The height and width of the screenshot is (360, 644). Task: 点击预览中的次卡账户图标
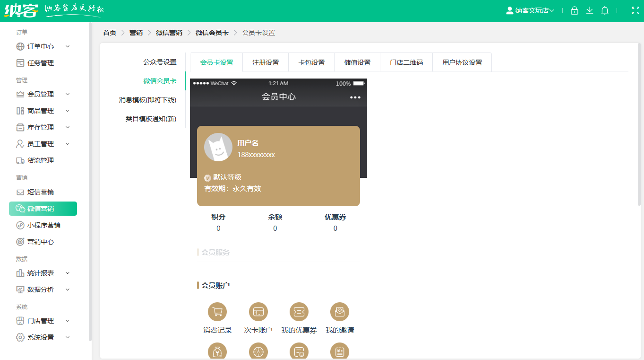point(258,312)
